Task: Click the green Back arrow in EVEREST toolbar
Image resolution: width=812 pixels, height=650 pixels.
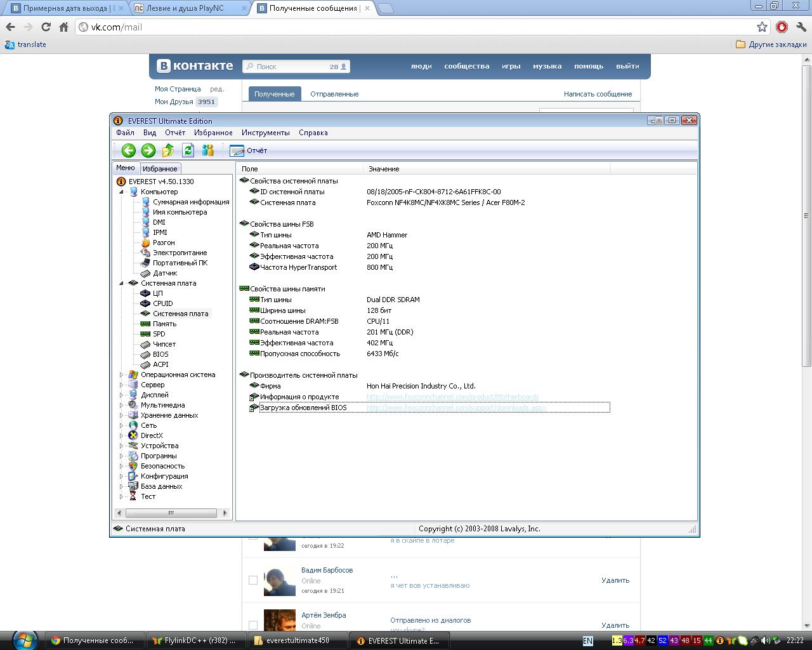Action: [x=129, y=150]
